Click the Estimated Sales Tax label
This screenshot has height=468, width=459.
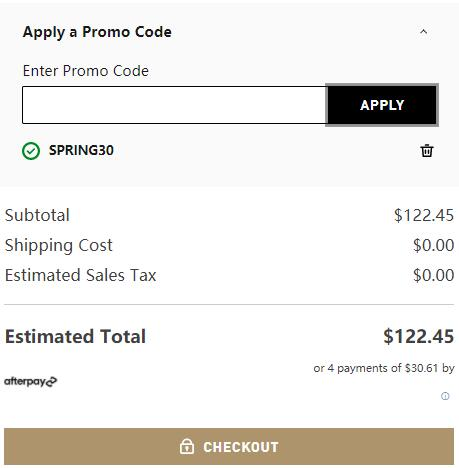[x=80, y=275]
